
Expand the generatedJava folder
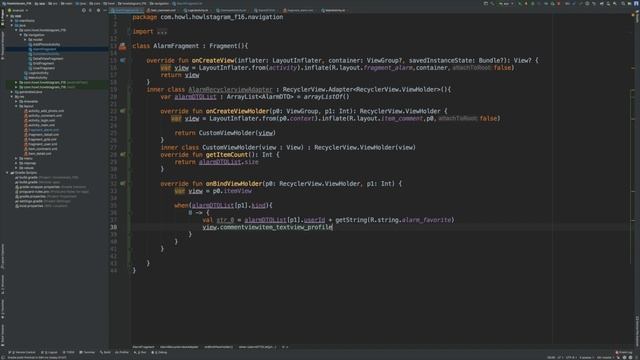point(12,92)
